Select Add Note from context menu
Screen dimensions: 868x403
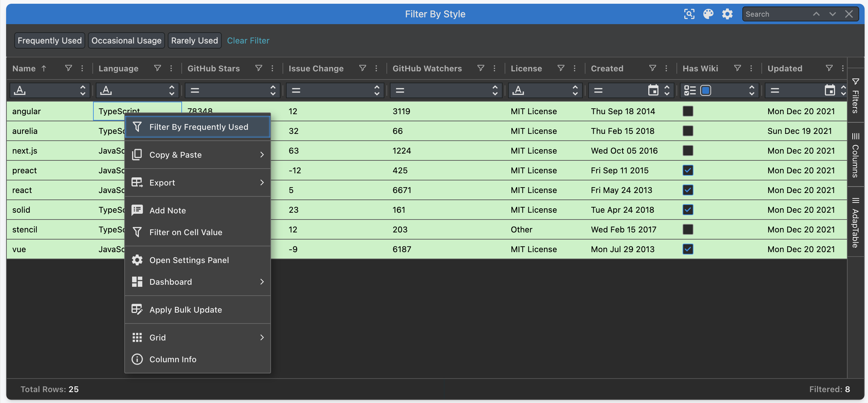click(x=198, y=210)
